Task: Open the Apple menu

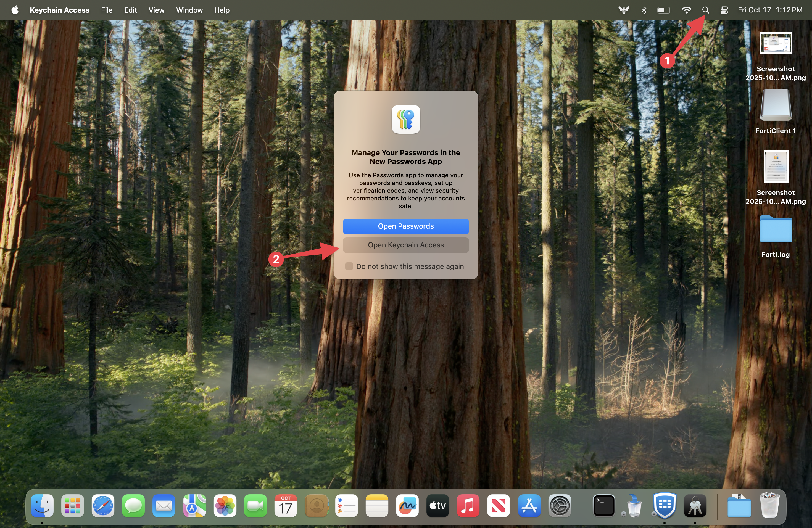Action: [x=15, y=10]
